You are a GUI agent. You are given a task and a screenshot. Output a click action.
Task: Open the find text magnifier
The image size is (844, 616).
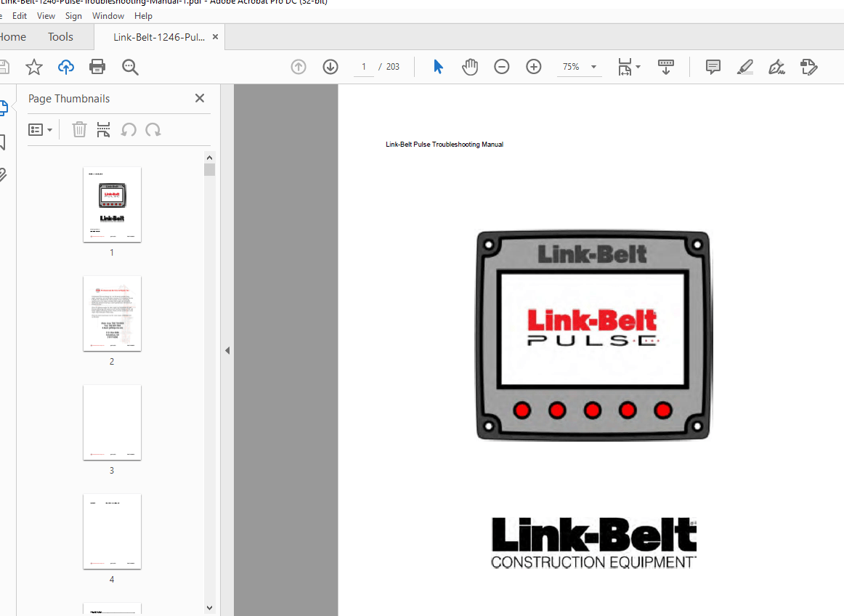(130, 67)
